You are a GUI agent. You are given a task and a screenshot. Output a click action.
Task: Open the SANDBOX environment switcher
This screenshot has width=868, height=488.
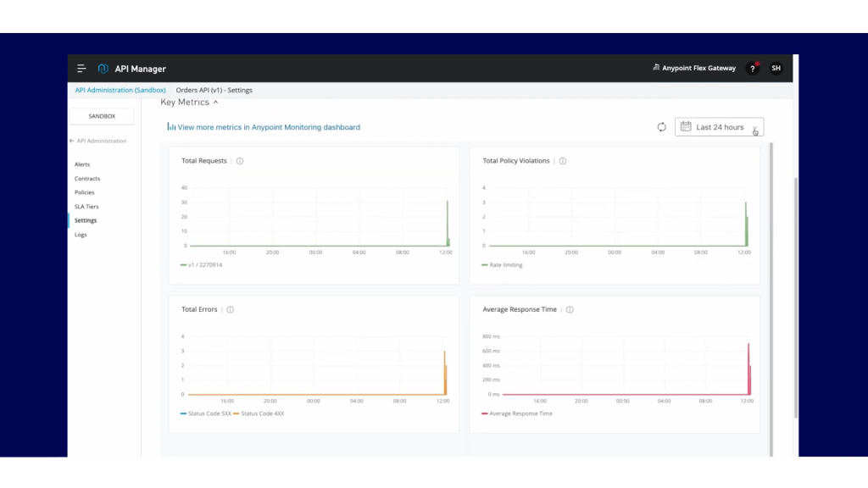coord(102,116)
